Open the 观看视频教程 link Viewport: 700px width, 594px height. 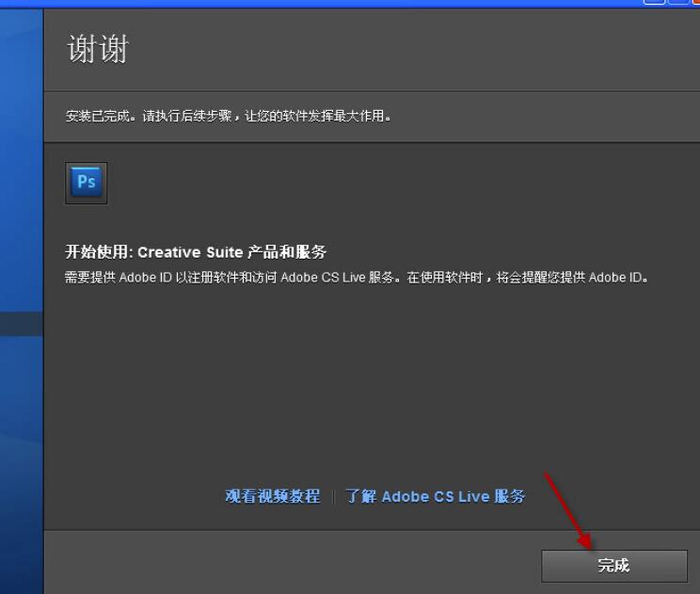(273, 496)
